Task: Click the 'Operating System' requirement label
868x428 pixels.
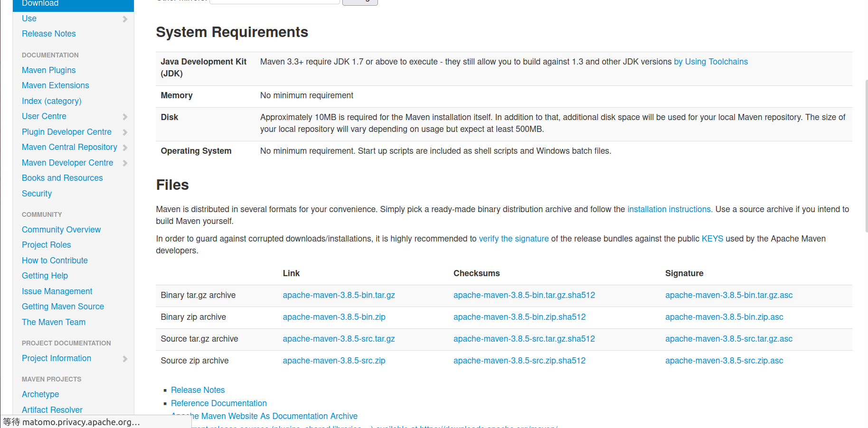Action: 196,151
